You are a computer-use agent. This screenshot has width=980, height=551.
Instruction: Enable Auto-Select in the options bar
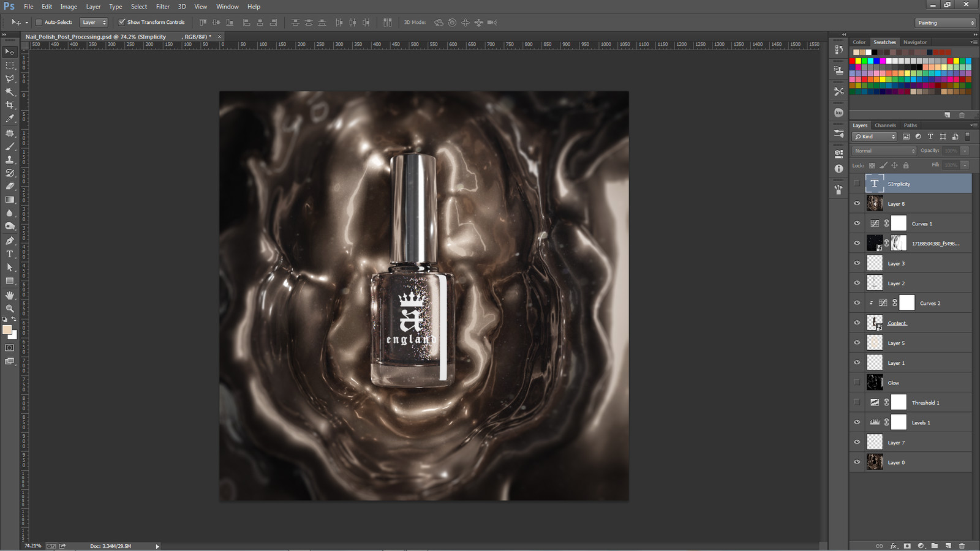39,21
